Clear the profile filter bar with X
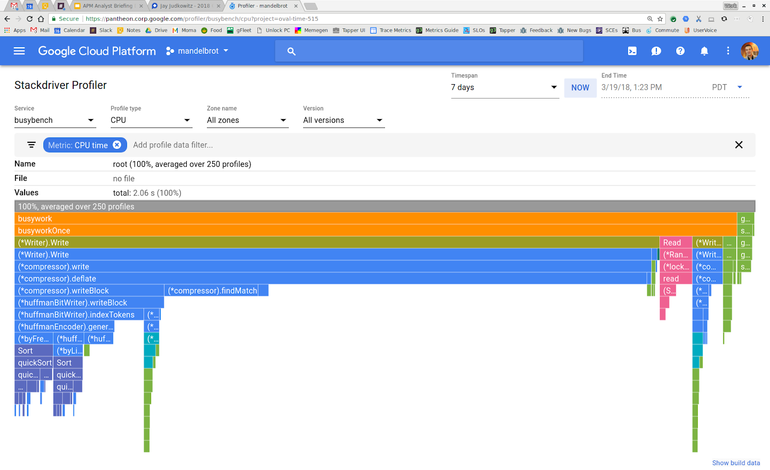Image resolution: width=770 pixels, height=470 pixels. point(739,145)
